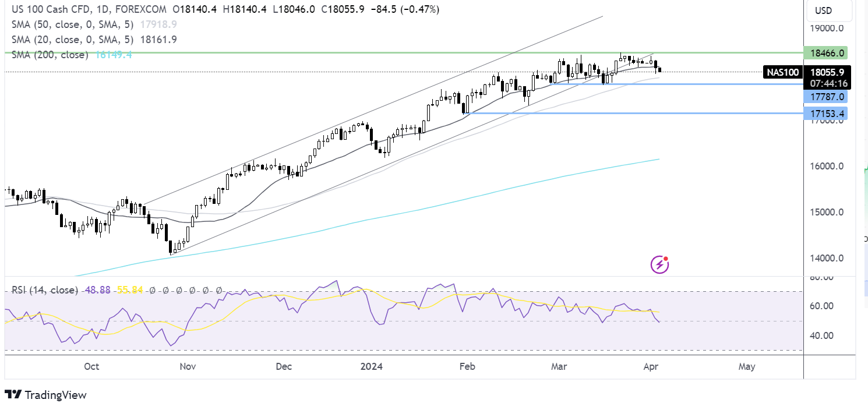Click the Mar label on time axis

click(559, 366)
